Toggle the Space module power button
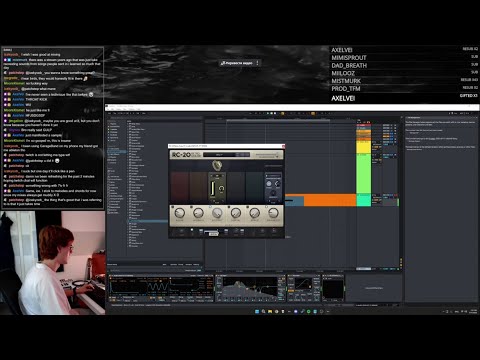The width and height of the screenshot is (480, 360). pos(248,207)
